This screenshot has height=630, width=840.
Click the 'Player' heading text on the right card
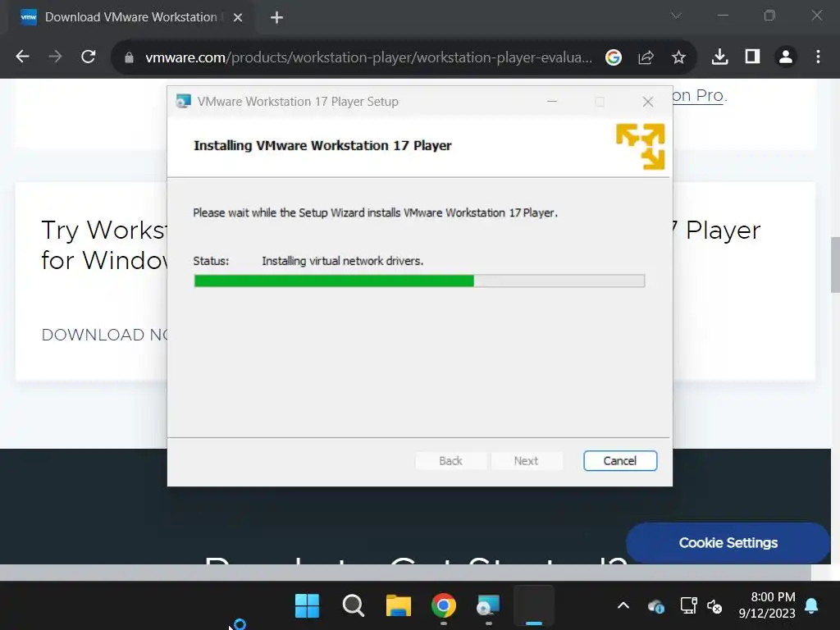click(723, 231)
